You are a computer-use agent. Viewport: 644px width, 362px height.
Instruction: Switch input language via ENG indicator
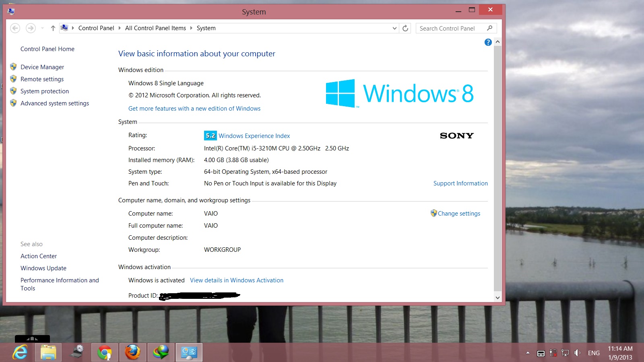pyautogui.click(x=594, y=353)
